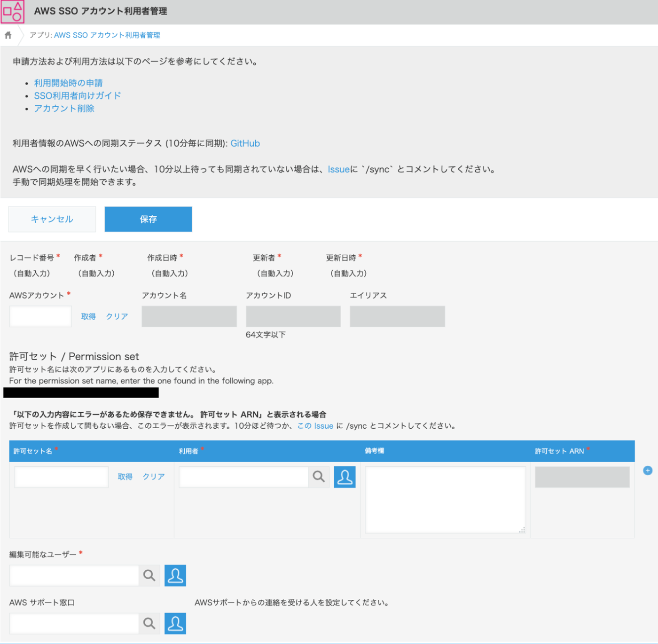Screen dimensions: 658x644
Task: Click the アカウント名 field
Action: tap(189, 316)
